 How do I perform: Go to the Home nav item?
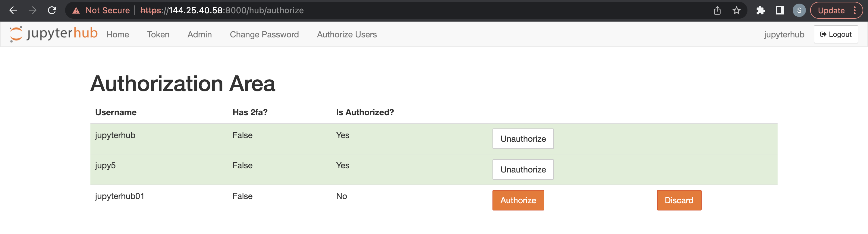click(118, 34)
